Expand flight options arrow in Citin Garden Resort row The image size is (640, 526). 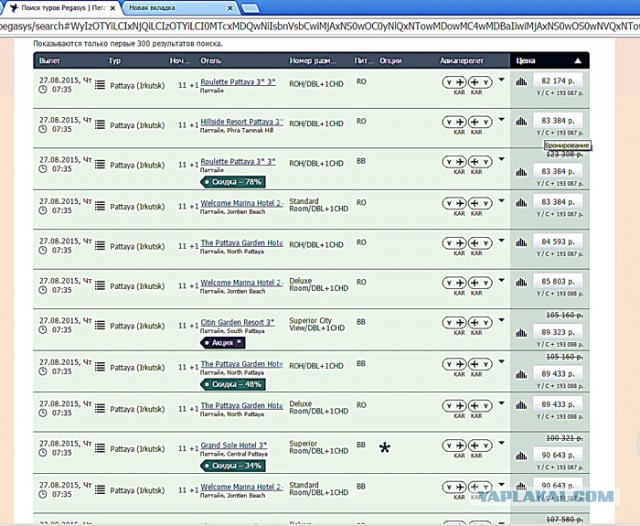(502, 320)
